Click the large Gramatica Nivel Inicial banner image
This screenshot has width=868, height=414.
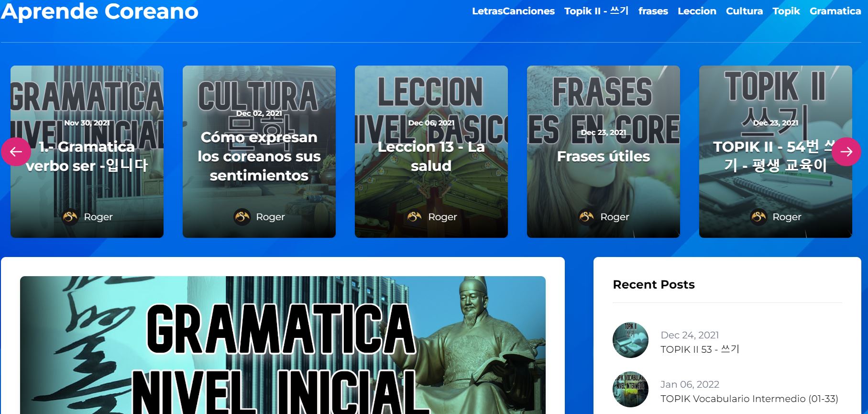click(283, 345)
